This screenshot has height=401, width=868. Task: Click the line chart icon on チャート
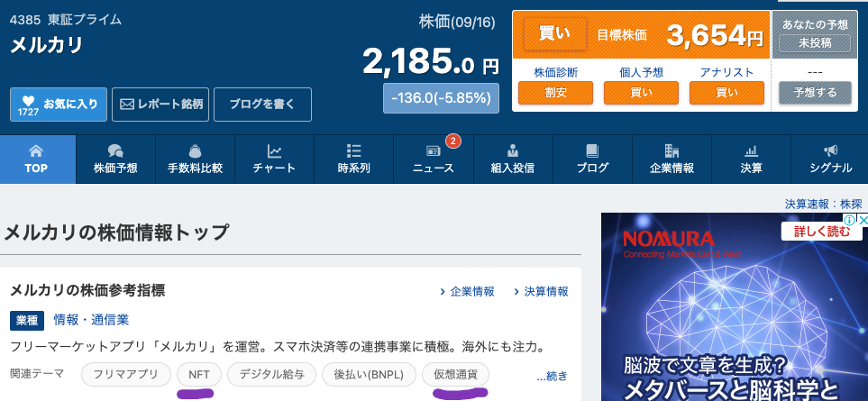tap(275, 150)
